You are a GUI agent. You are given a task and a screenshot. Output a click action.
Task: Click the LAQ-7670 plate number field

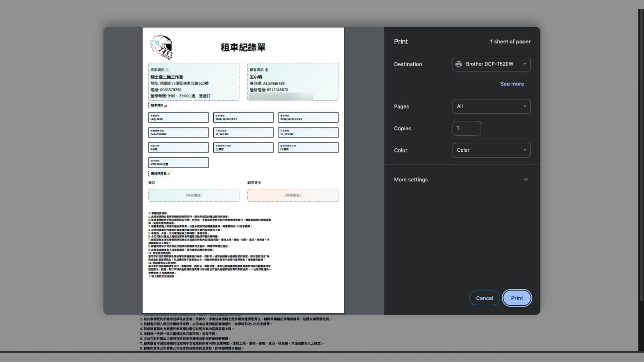[178, 117]
